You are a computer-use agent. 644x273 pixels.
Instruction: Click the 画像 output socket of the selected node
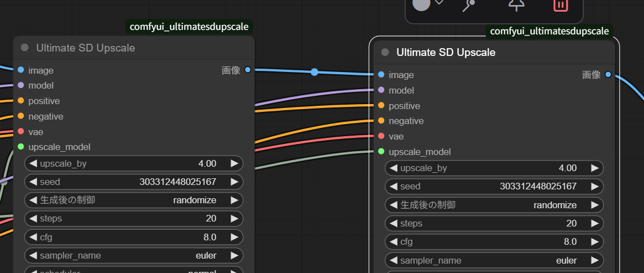[x=608, y=74]
